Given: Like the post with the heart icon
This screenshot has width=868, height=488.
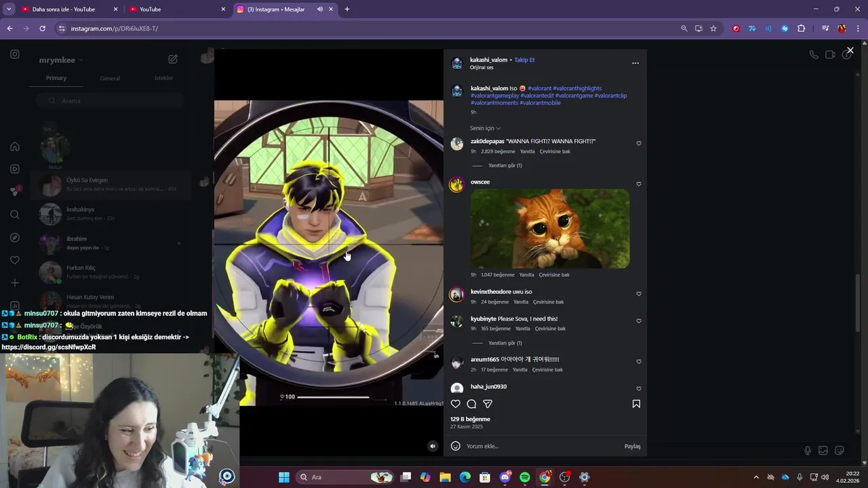Looking at the screenshot, I should (x=456, y=404).
